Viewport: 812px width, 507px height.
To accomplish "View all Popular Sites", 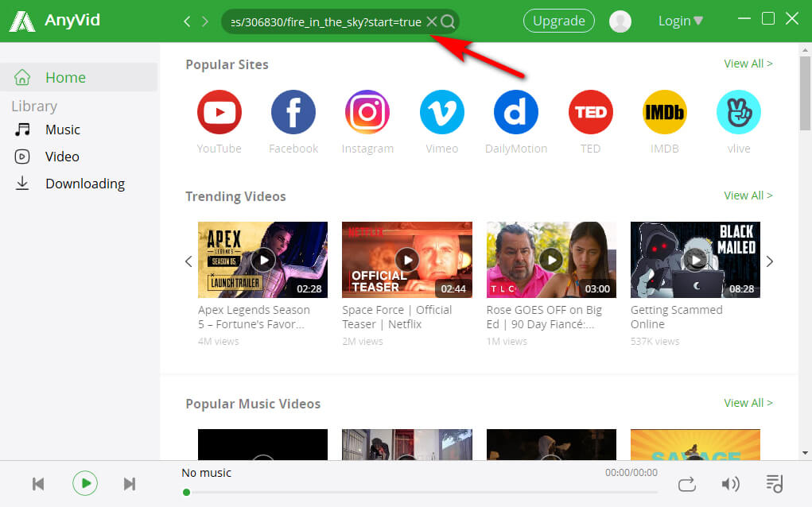I will coord(748,64).
